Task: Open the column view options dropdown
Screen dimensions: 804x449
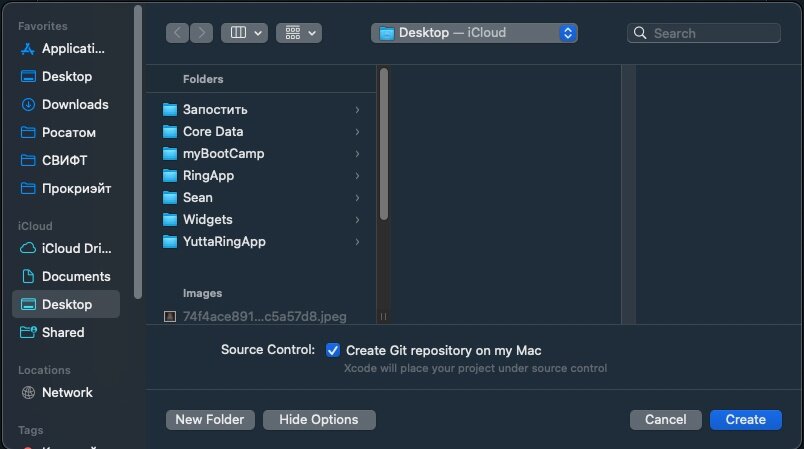Action: pos(245,33)
